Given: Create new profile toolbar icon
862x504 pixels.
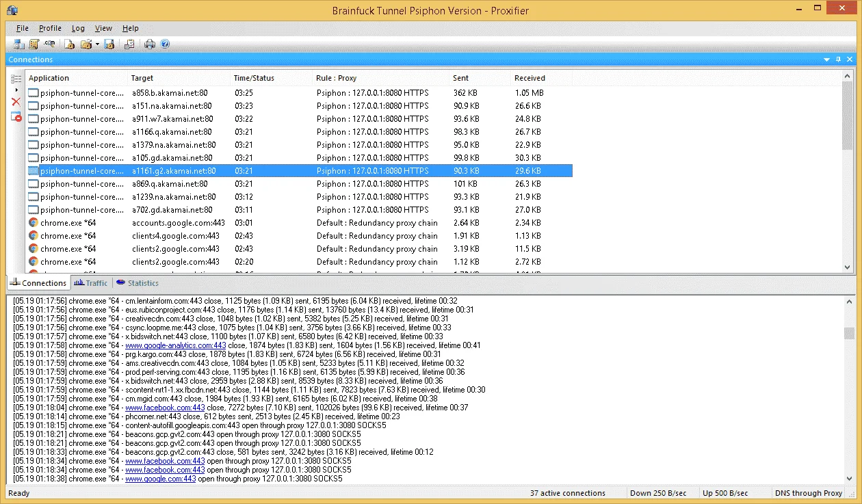Looking at the screenshot, I should pyautogui.click(x=69, y=44).
